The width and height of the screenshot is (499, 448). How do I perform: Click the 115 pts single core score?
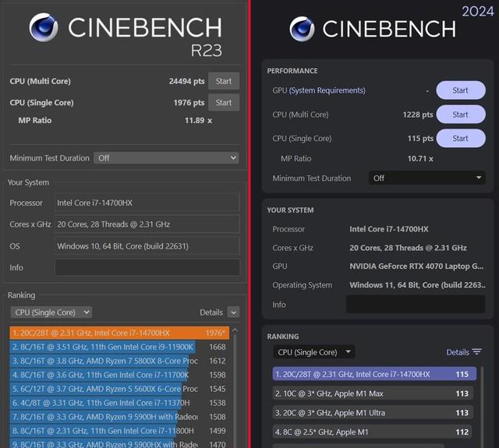(420, 139)
